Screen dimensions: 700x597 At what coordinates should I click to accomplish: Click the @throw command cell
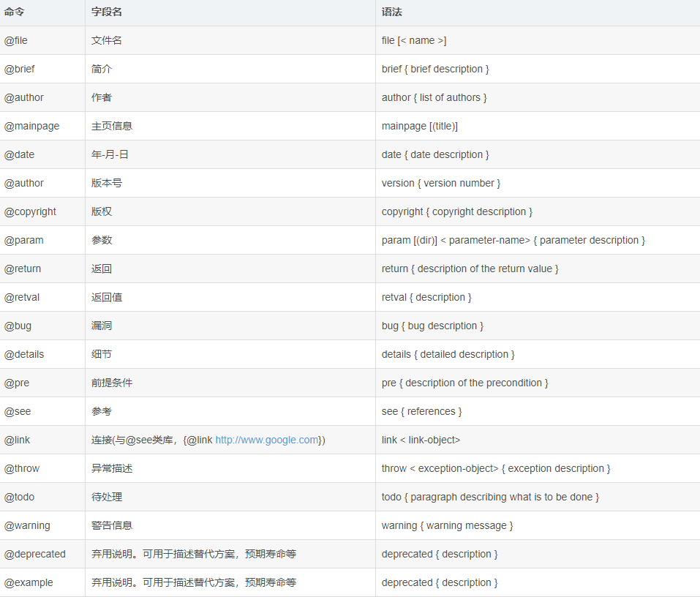click(22, 468)
